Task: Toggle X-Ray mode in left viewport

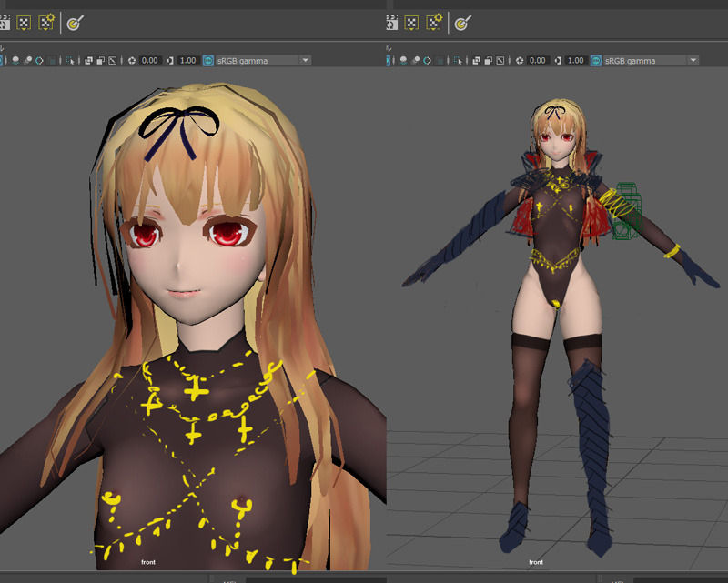Action: pyautogui.click(x=88, y=60)
